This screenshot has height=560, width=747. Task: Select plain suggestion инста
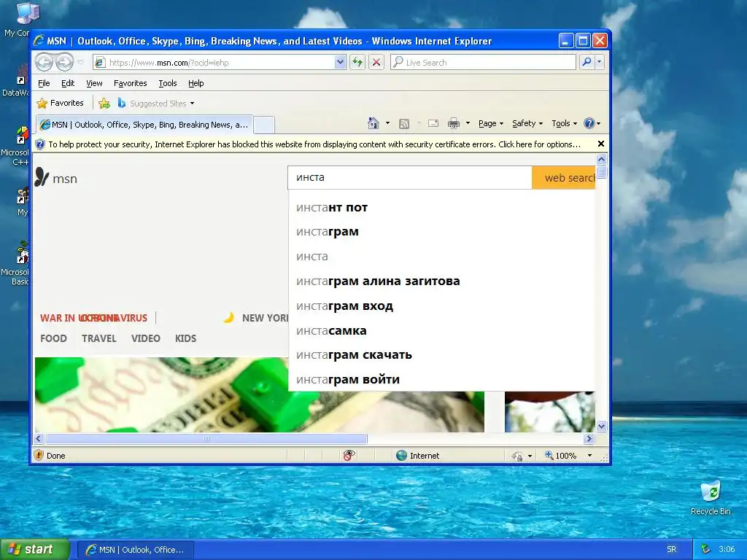441,257
